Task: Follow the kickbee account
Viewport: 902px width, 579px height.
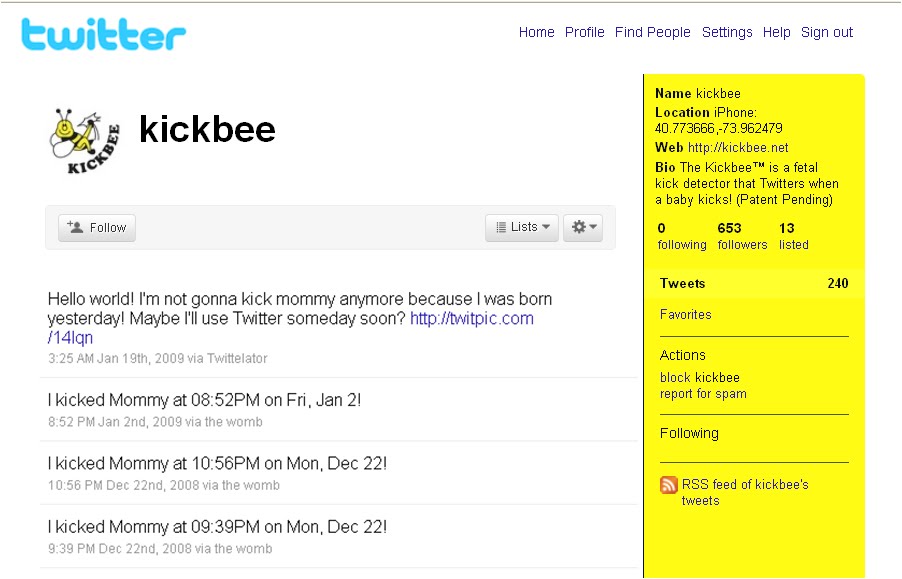Action: pyautogui.click(x=97, y=228)
